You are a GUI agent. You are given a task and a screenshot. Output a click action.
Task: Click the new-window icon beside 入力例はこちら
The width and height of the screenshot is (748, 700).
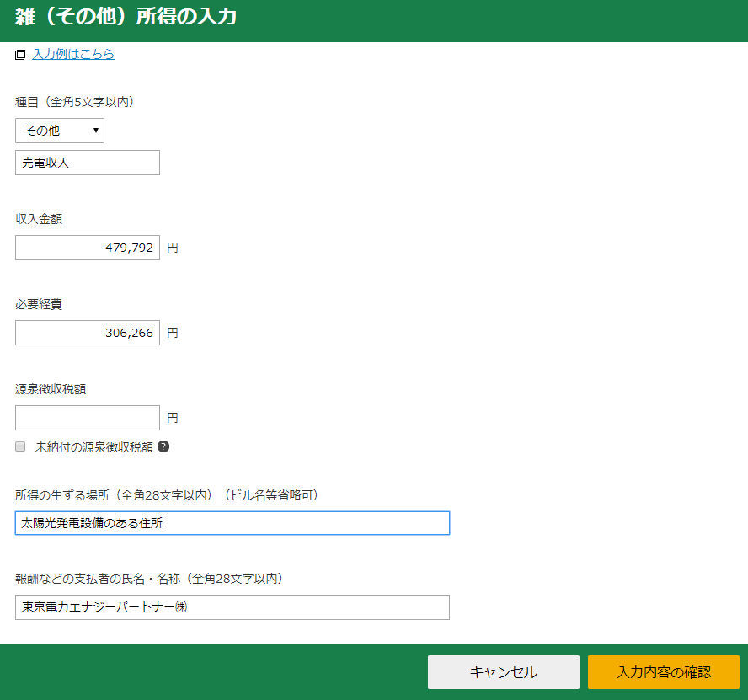tap(20, 55)
